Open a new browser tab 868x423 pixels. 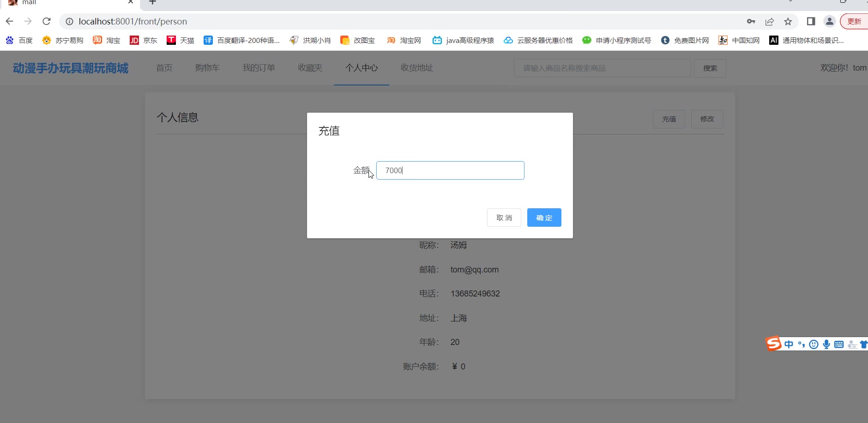152,2
